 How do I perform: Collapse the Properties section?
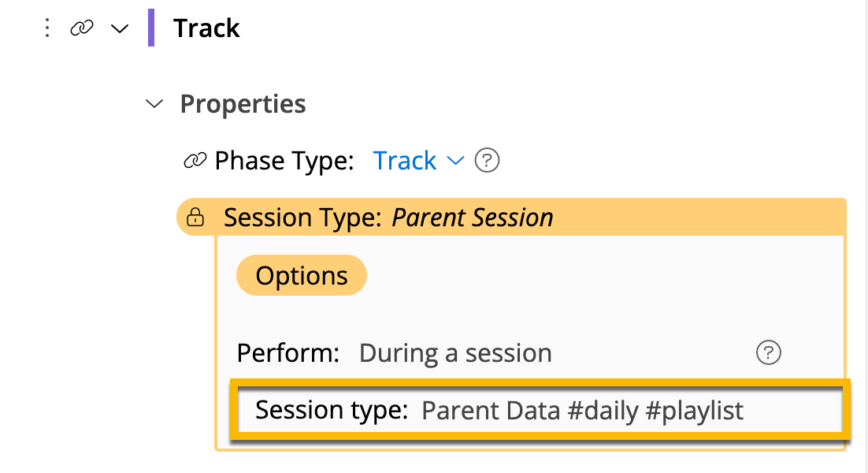154,103
